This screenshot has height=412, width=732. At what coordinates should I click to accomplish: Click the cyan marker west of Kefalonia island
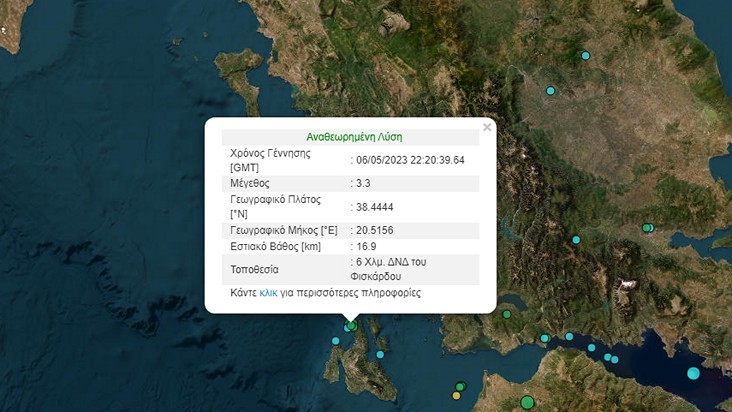point(336,341)
